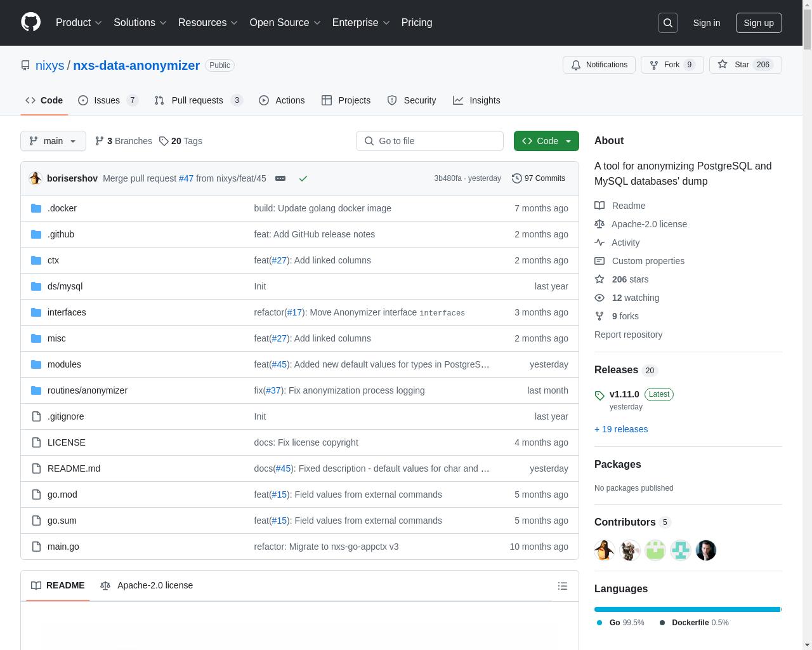Click the Go language bar segment

coord(687,609)
